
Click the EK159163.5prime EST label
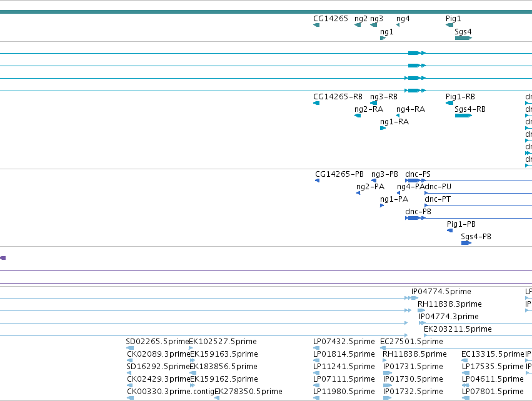point(224,354)
